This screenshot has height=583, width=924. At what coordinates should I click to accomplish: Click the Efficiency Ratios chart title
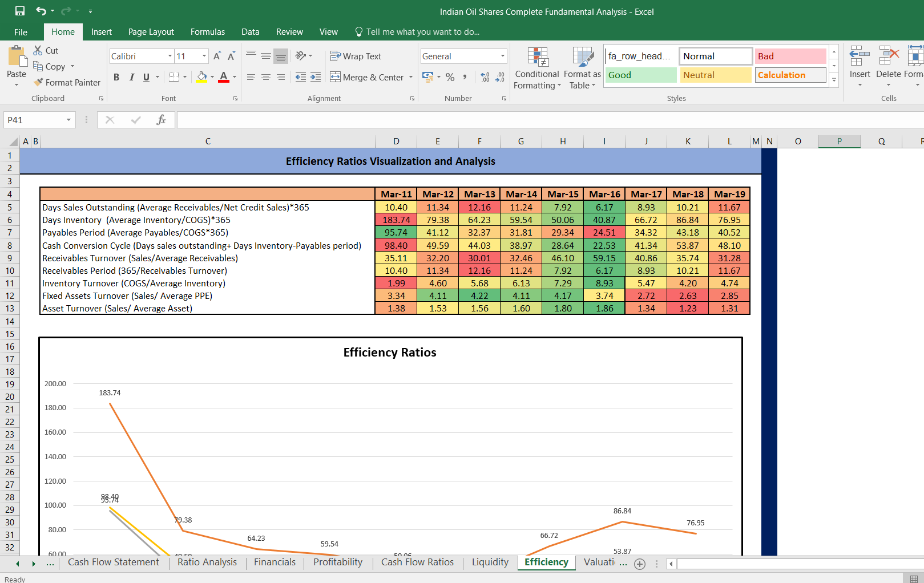pos(390,353)
